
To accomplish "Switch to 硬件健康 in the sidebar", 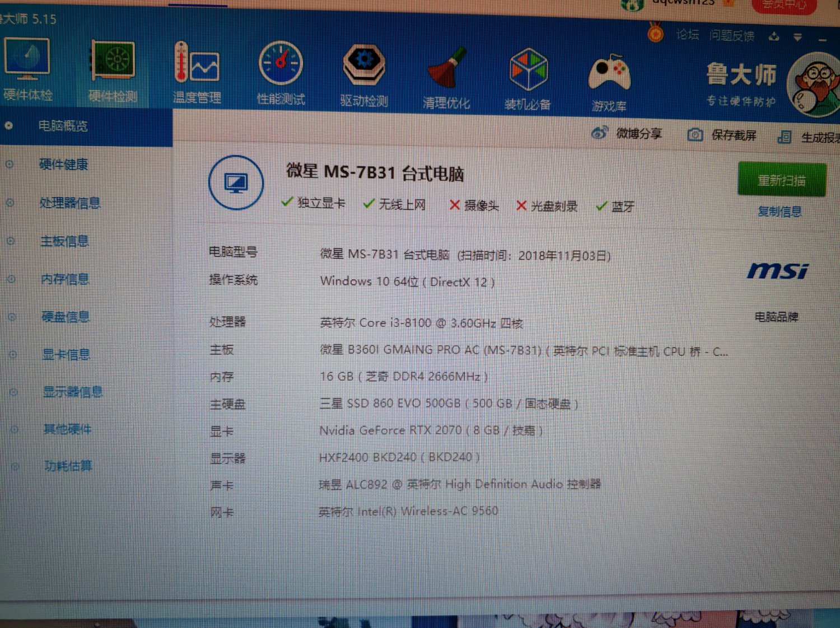I will point(63,164).
